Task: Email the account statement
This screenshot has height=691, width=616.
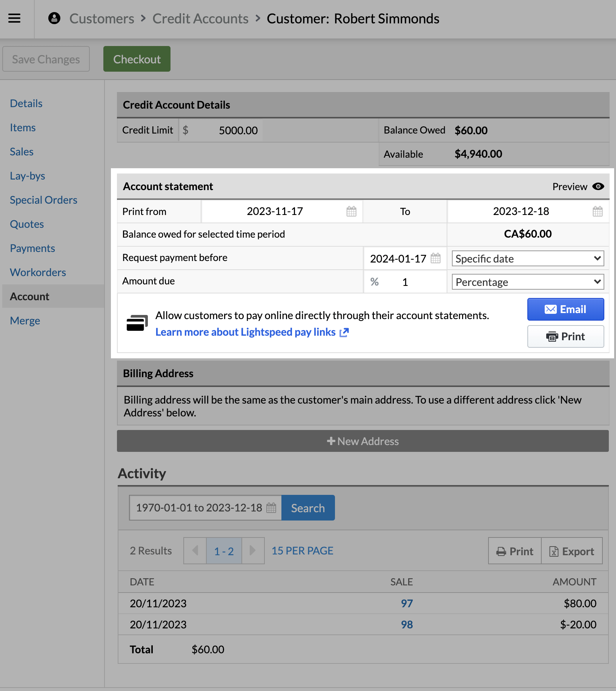Action: [565, 309]
